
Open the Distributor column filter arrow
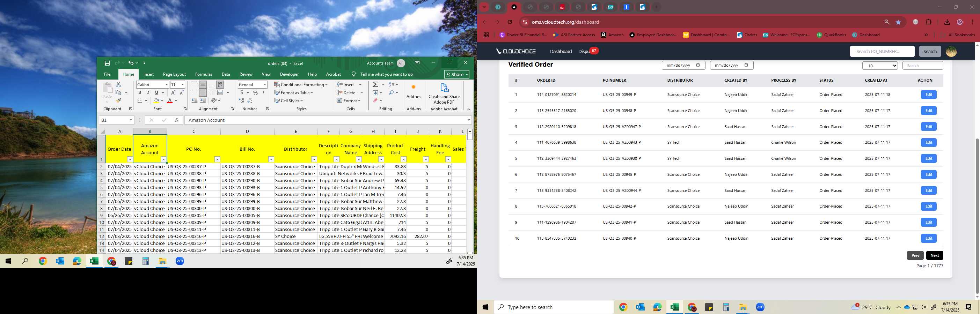(314, 159)
